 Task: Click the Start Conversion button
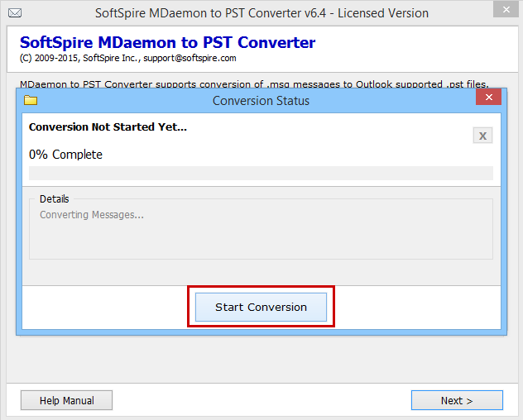coord(261,307)
